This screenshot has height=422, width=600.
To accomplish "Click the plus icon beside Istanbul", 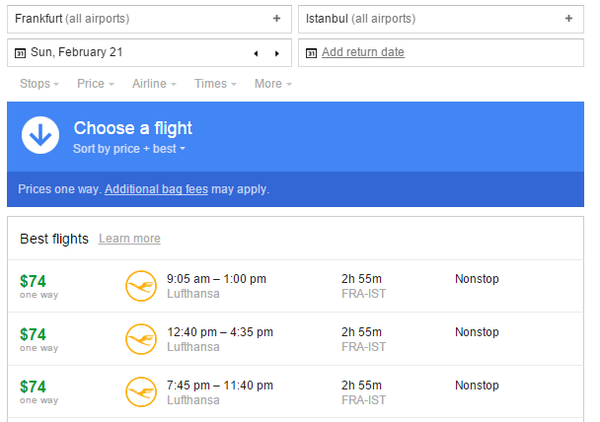I will (568, 19).
